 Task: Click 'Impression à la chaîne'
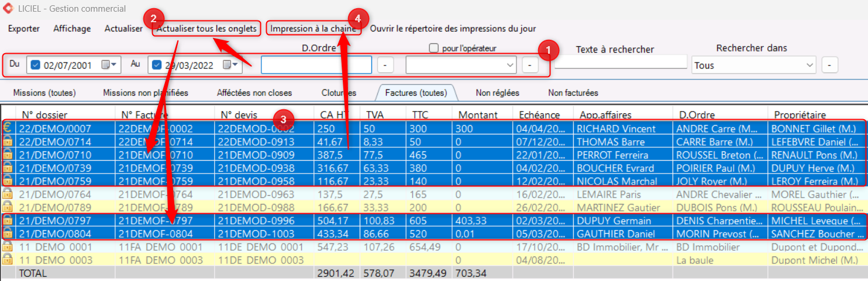[x=313, y=29]
